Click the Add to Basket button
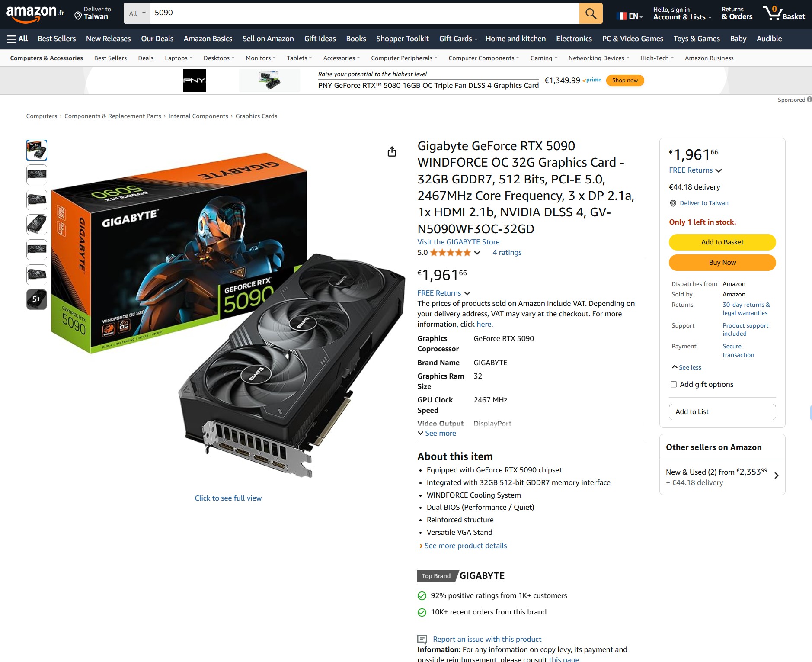This screenshot has height=662, width=812. (x=722, y=242)
